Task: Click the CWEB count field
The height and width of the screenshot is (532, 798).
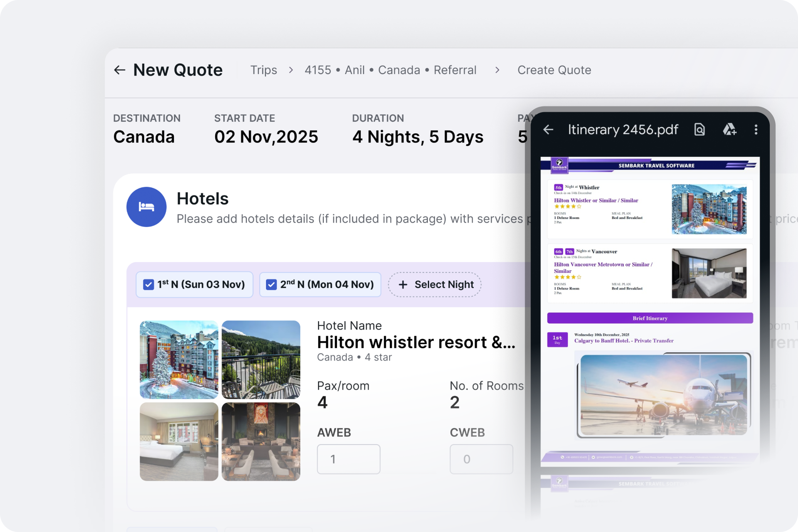Action: coord(481,459)
